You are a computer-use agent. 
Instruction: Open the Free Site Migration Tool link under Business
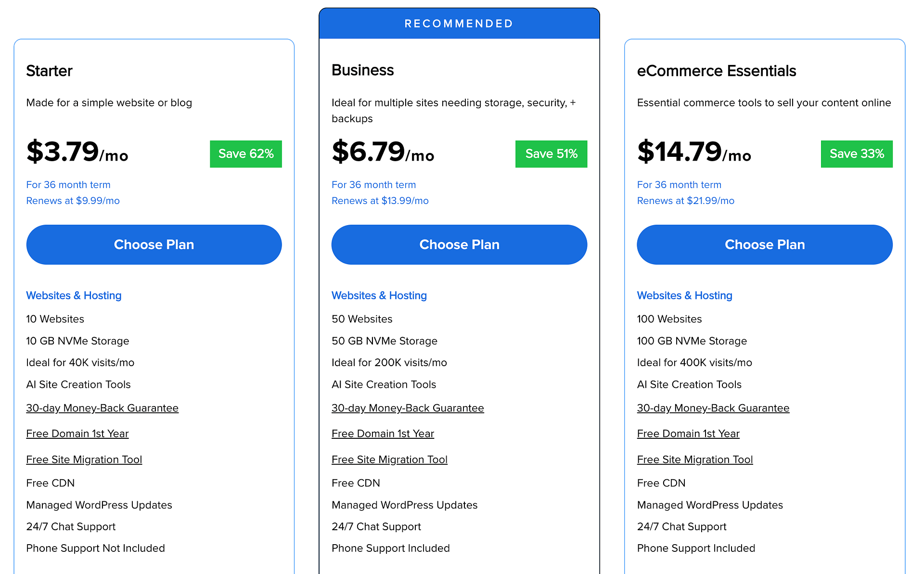[389, 459]
